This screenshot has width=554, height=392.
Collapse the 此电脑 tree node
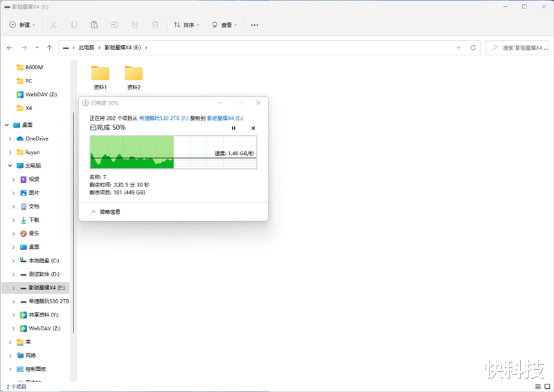[x=10, y=166]
